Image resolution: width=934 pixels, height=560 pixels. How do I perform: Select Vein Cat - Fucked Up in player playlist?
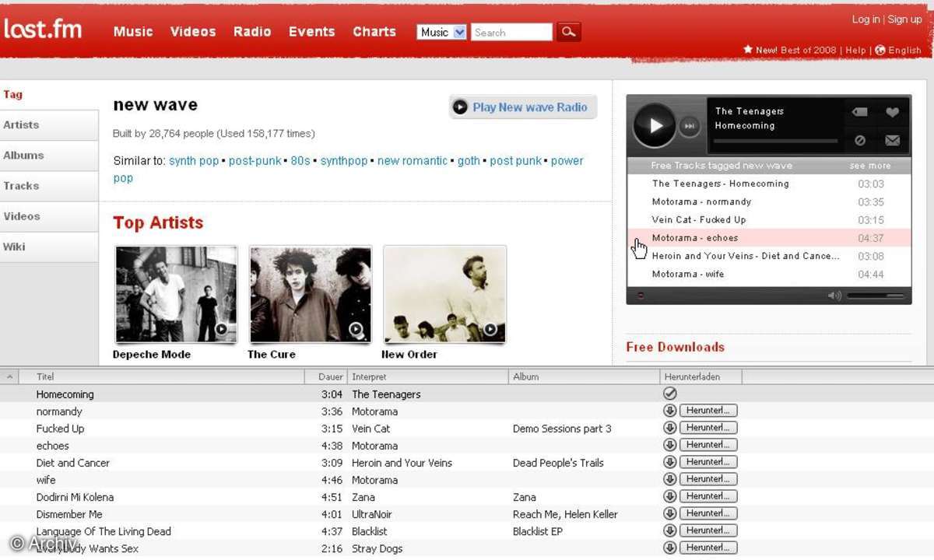(x=769, y=220)
